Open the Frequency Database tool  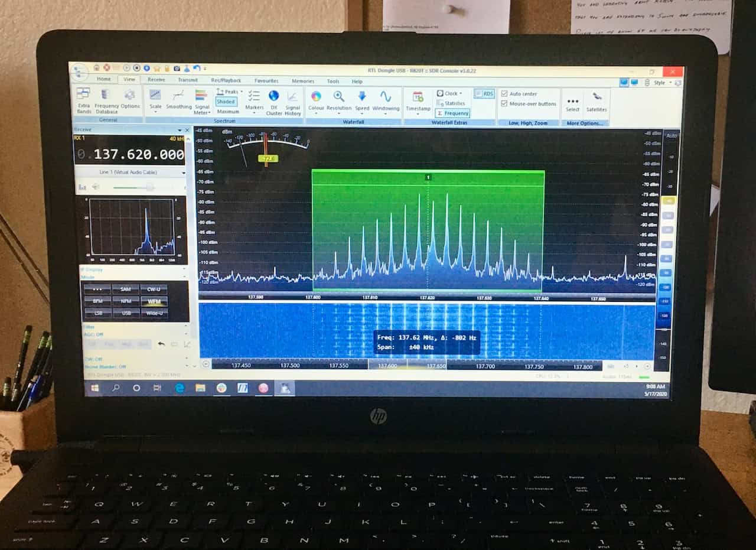(x=106, y=100)
